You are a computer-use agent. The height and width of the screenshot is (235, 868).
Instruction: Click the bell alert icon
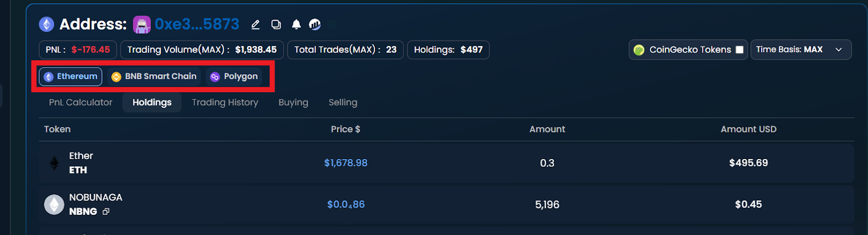tap(296, 24)
